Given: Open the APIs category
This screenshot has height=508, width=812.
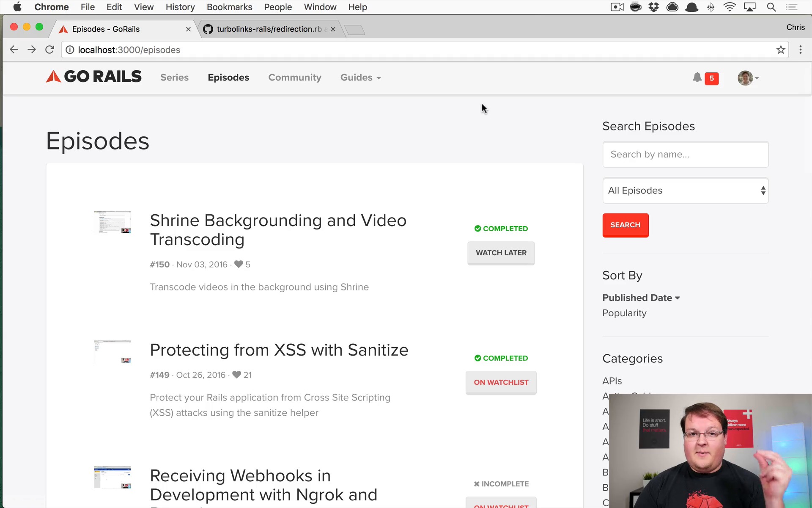Looking at the screenshot, I should [x=612, y=381].
